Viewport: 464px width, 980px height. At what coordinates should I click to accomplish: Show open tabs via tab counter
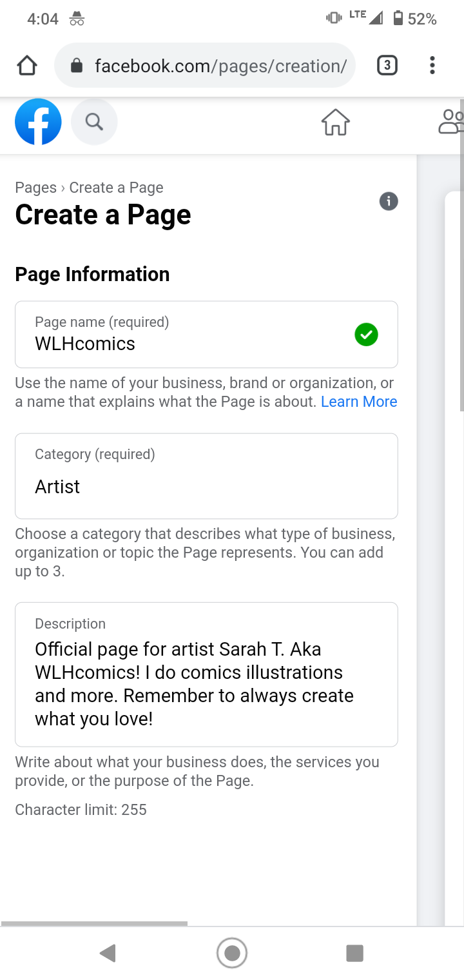387,65
